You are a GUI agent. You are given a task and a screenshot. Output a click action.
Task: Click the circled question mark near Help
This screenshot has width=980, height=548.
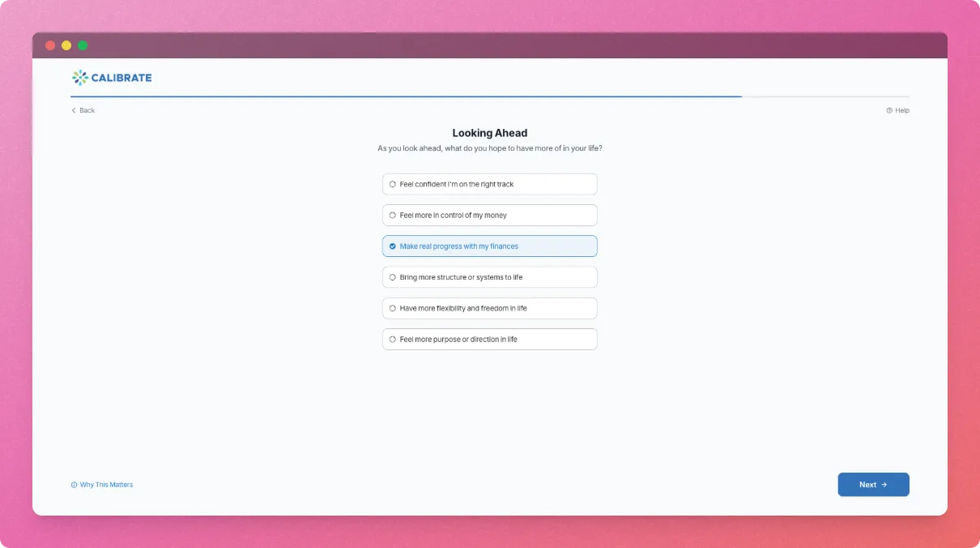click(888, 110)
